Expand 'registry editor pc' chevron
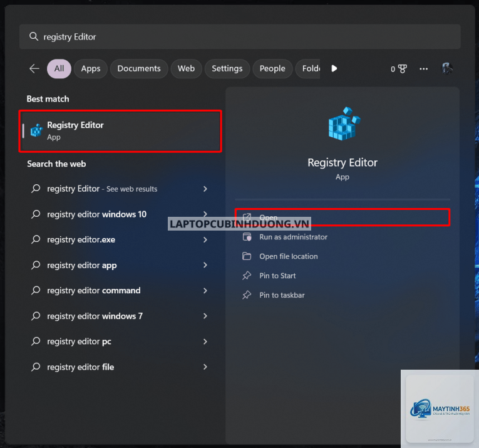Image resolution: width=479 pixels, height=448 pixels. [205, 341]
